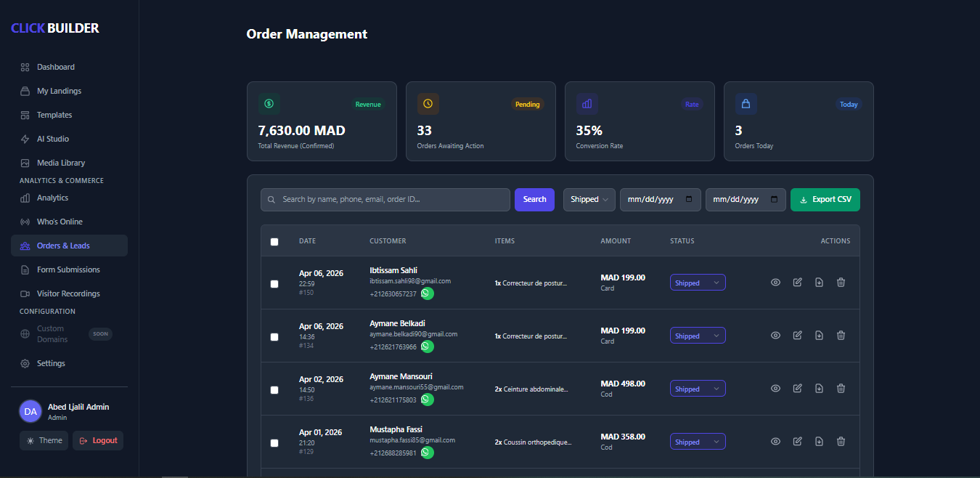
Task: Open the first mm/dd/yyyy date picker
Action: tap(660, 199)
